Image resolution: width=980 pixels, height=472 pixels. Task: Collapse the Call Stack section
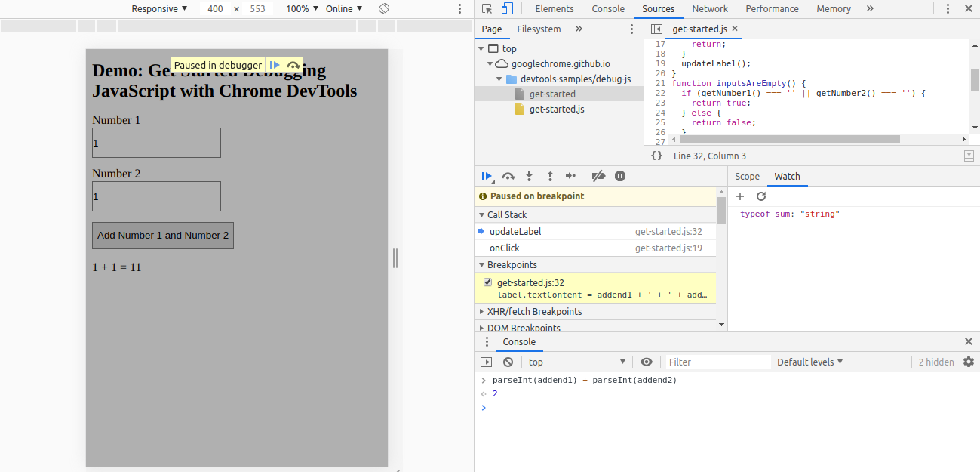tap(506, 215)
